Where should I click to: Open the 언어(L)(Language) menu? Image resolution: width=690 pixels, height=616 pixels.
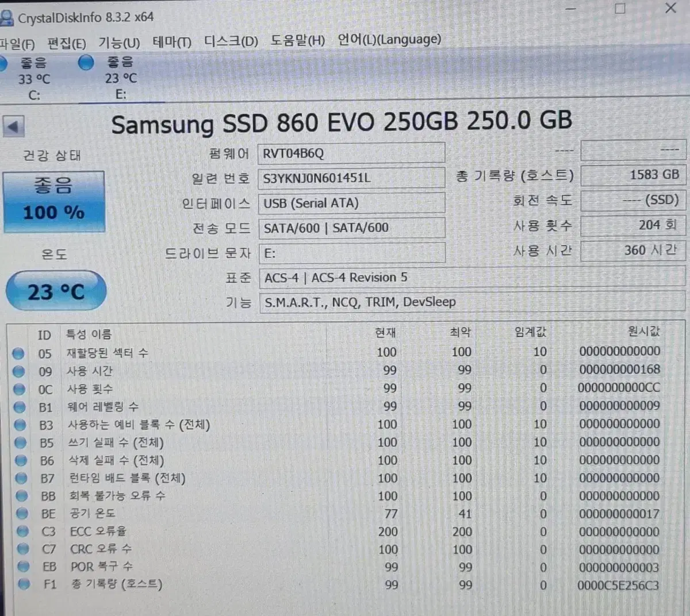pos(389,39)
